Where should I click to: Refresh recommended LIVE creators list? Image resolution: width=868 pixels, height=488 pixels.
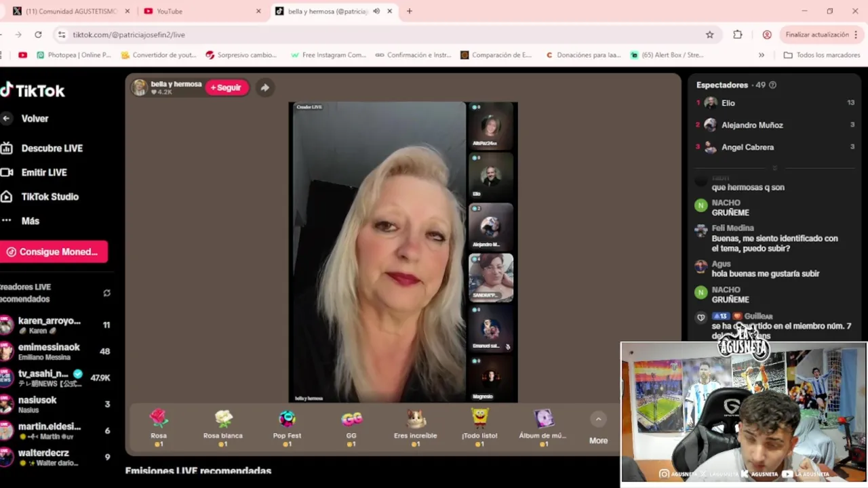point(106,293)
